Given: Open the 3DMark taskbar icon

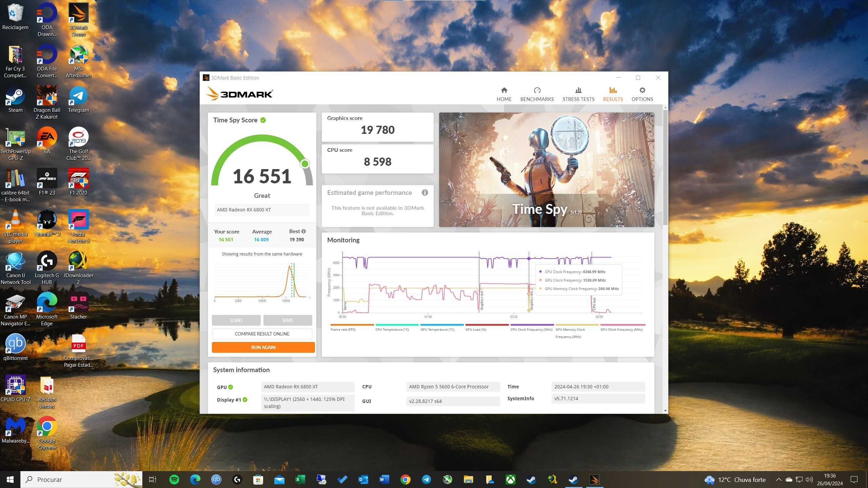Looking at the screenshot, I should pyautogui.click(x=594, y=480).
